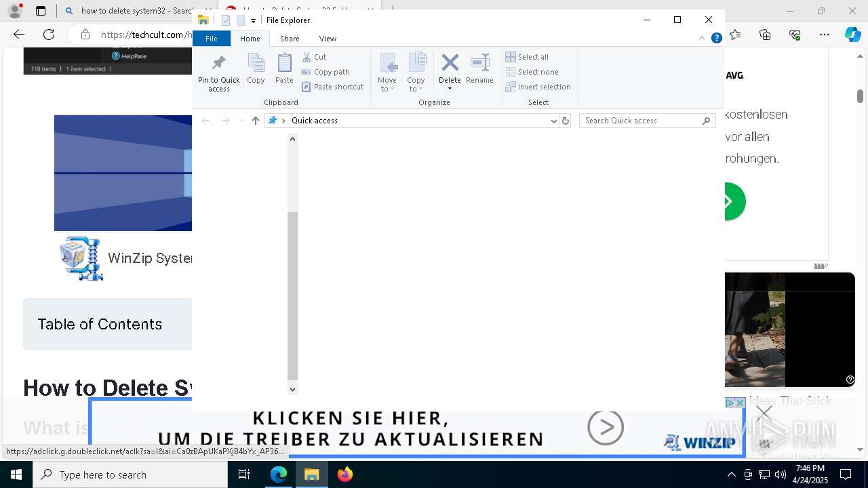
Task: Click the browser Back button
Action: coord(18,35)
